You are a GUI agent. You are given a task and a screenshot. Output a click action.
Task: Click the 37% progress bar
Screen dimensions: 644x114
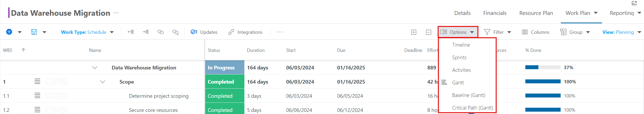tap(543, 67)
